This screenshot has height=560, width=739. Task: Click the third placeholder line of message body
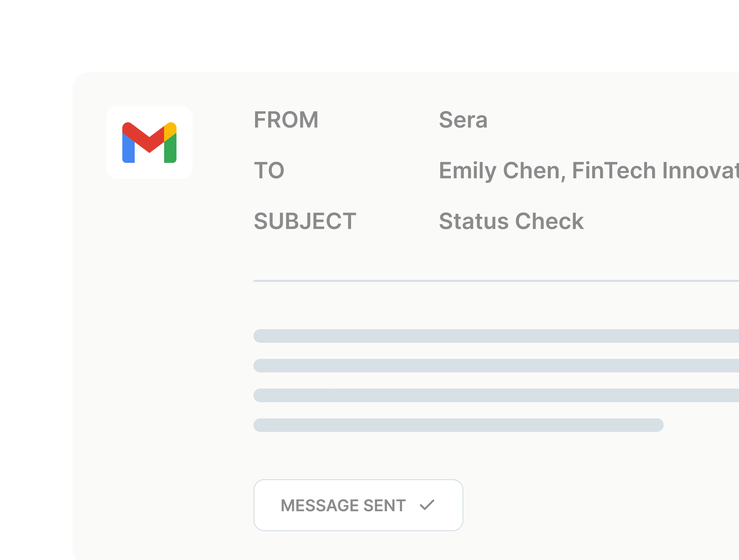click(x=496, y=395)
